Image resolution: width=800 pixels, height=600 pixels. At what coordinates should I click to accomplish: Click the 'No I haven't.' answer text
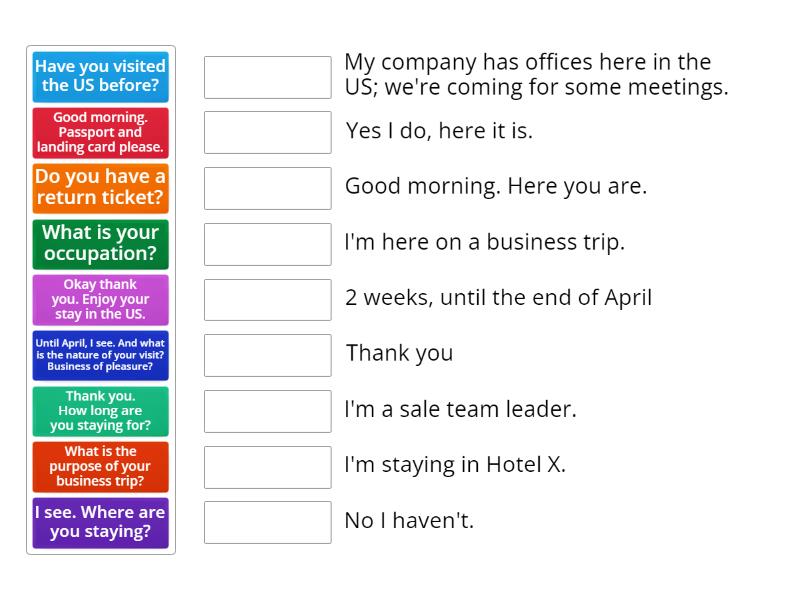click(x=409, y=521)
